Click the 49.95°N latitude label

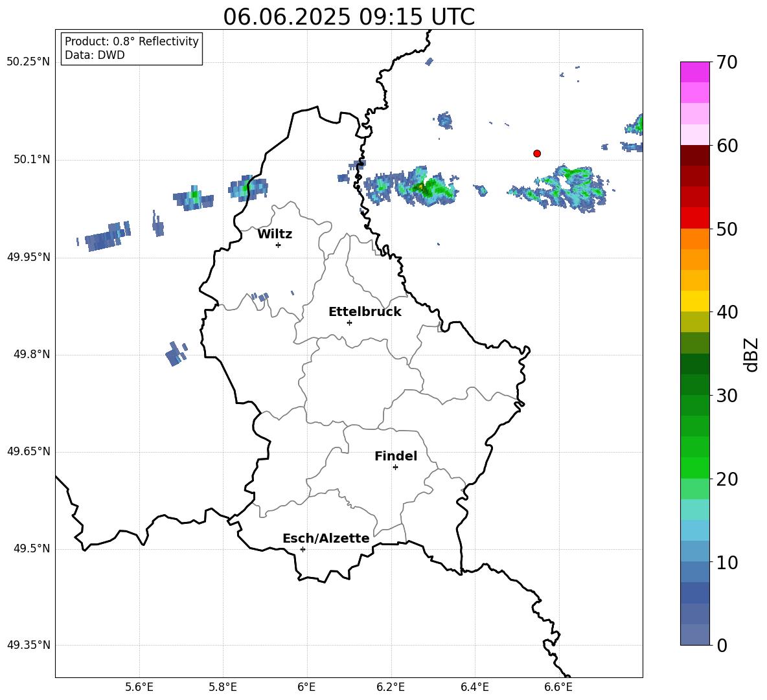click(x=29, y=257)
